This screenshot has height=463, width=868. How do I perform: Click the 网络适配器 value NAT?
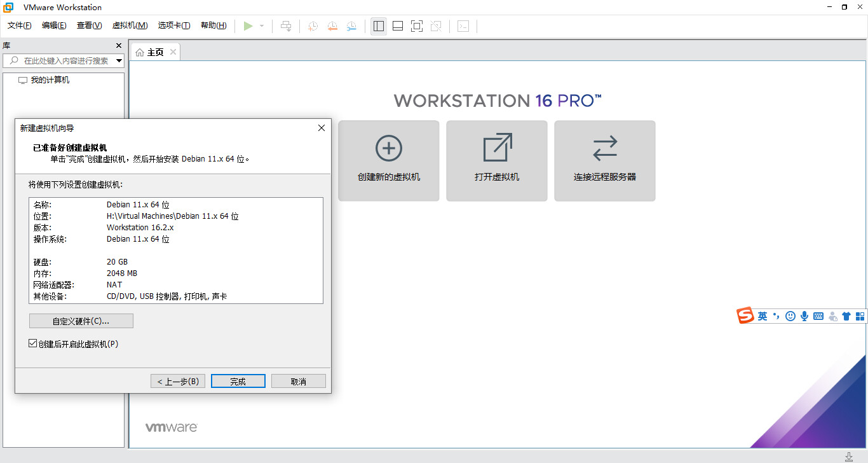114,285
